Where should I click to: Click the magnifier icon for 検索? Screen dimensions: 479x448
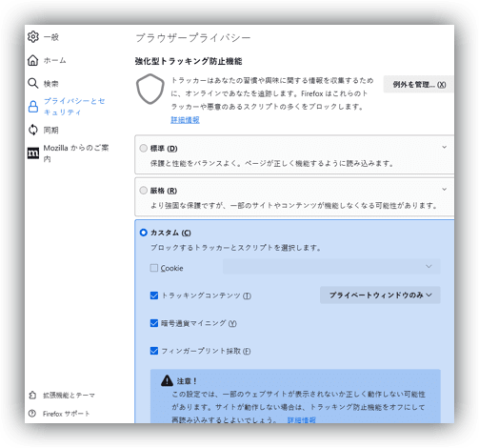pyautogui.click(x=33, y=83)
